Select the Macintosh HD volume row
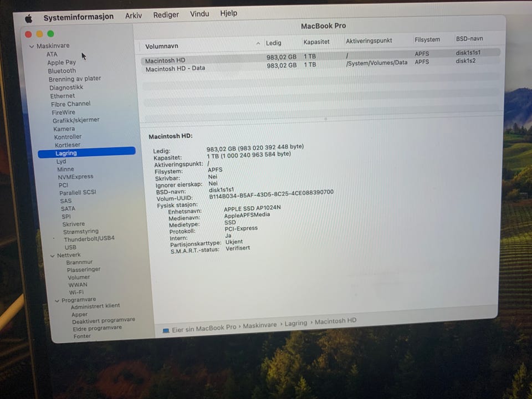Screen dimensions: 532x399 point(320,57)
